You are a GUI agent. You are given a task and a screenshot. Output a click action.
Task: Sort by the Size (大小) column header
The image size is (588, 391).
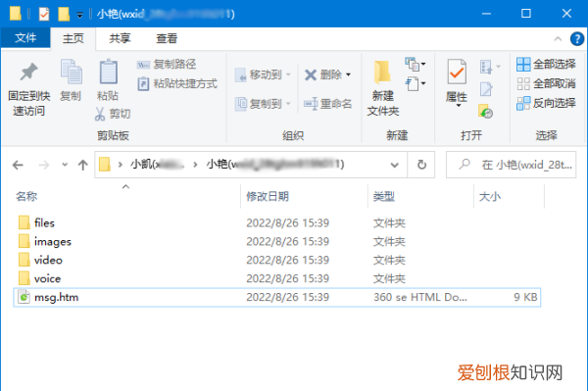click(489, 196)
